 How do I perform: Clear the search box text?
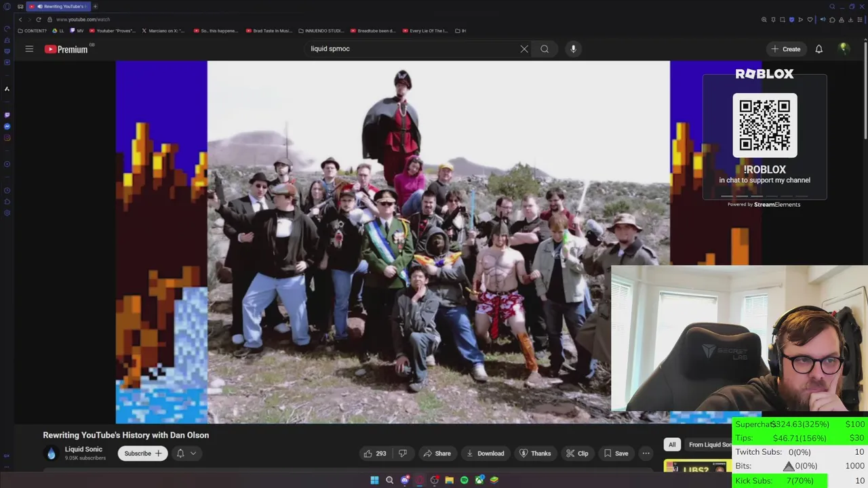pyautogui.click(x=524, y=49)
